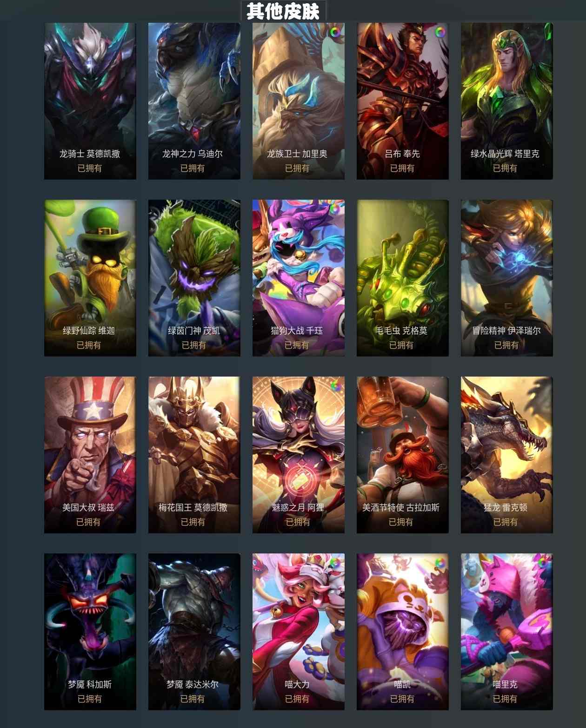View the 梅花国王 莫德凯撒 skin card
This screenshot has height=728, width=586.
coord(194,455)
